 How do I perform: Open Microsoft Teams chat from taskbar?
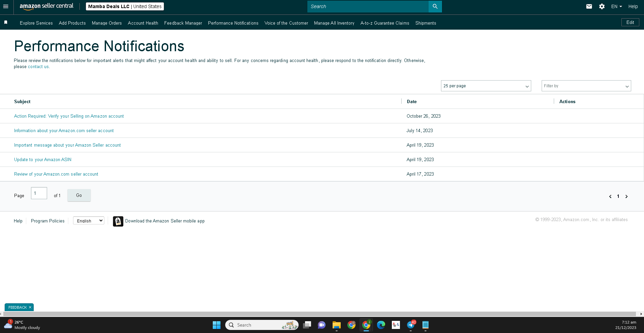click(322, 325)
